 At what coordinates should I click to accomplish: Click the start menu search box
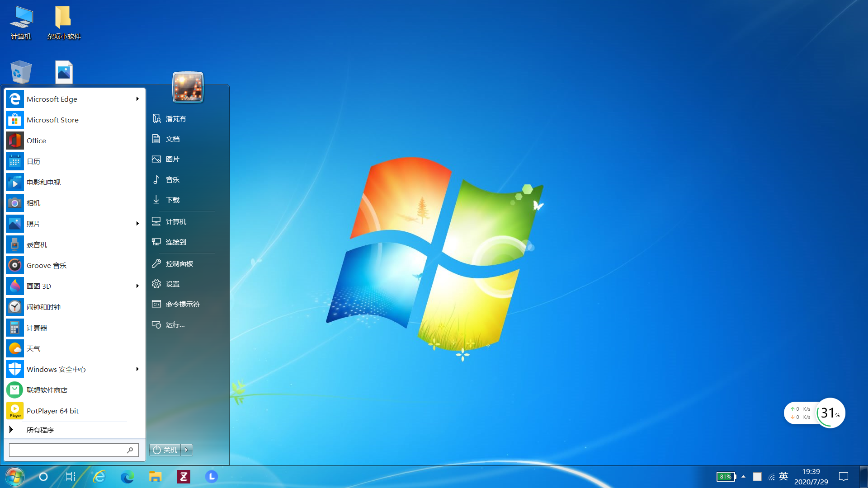click(74, 450)
